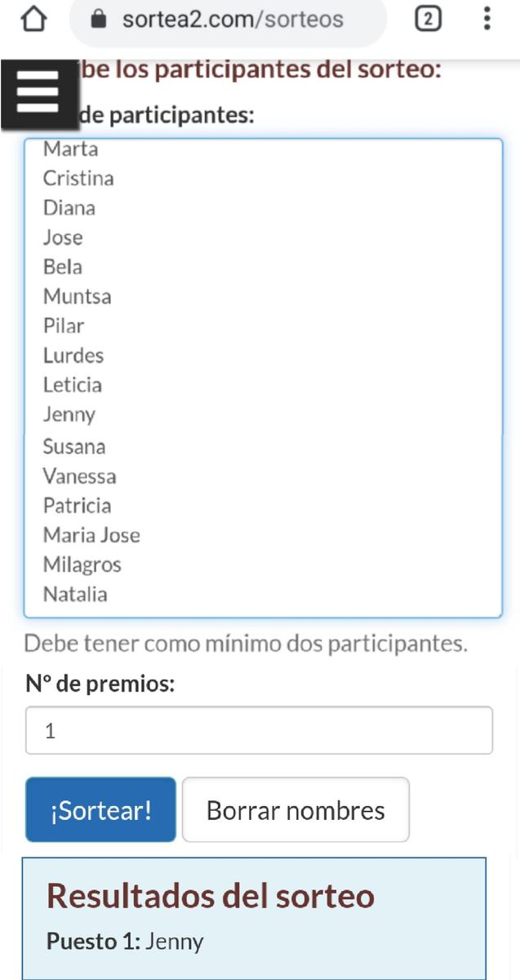The image size is (520, 980).
Task: Click the name Muntsa in the list
Action: pyautogui.click(x=78, y=296)
